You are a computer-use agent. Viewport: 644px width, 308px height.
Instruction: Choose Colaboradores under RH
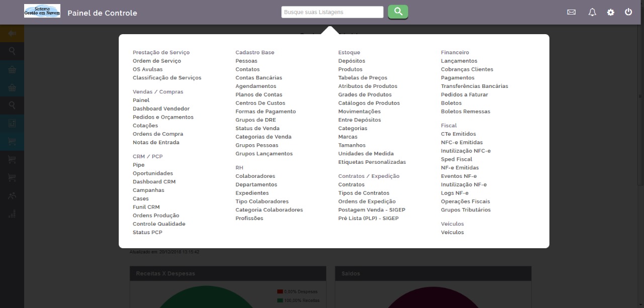255,176
